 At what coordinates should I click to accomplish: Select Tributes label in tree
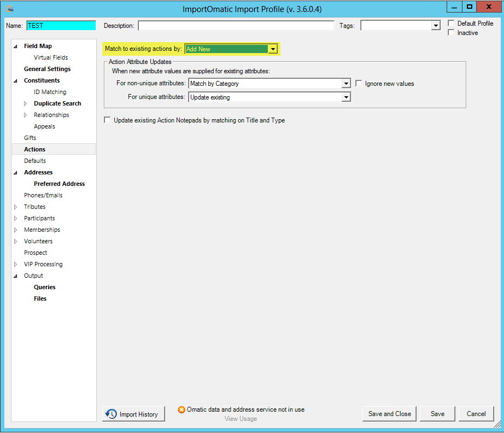point(35,207)
